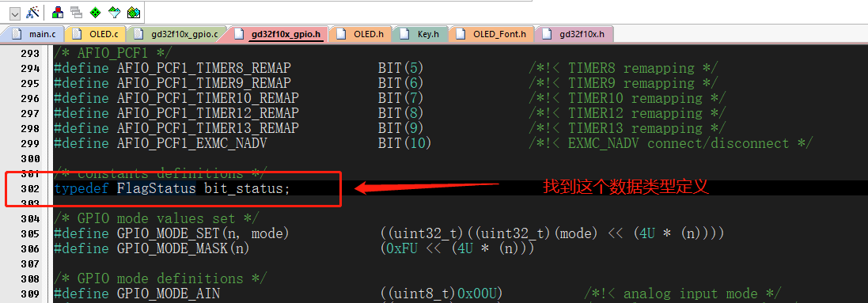Click line number 302 in the gutter

point(30,189)
